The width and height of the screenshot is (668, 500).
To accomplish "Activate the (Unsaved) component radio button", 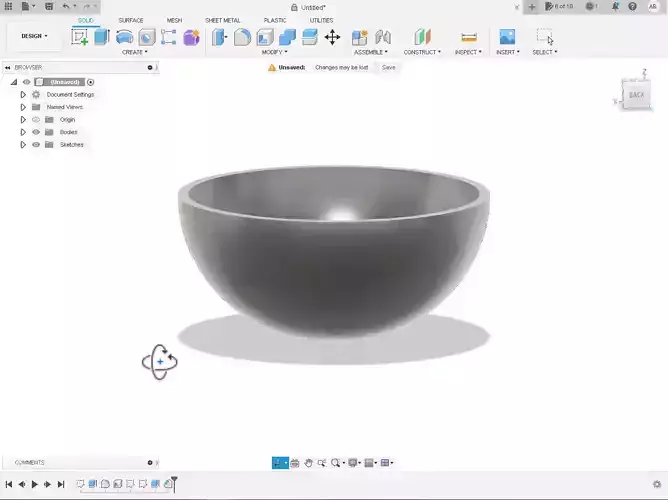I will 90,82.
